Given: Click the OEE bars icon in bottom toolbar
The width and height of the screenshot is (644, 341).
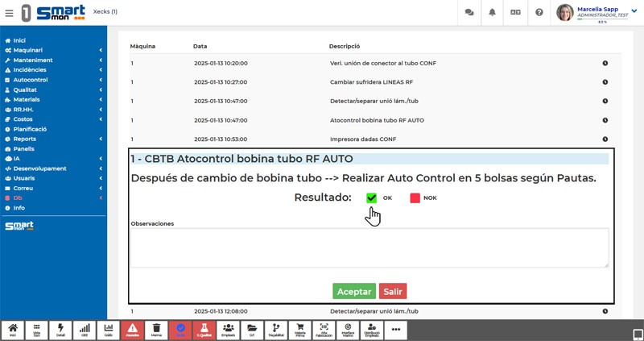Looking at the screenshot, I should pyautogui.click(x=85, y=330).
